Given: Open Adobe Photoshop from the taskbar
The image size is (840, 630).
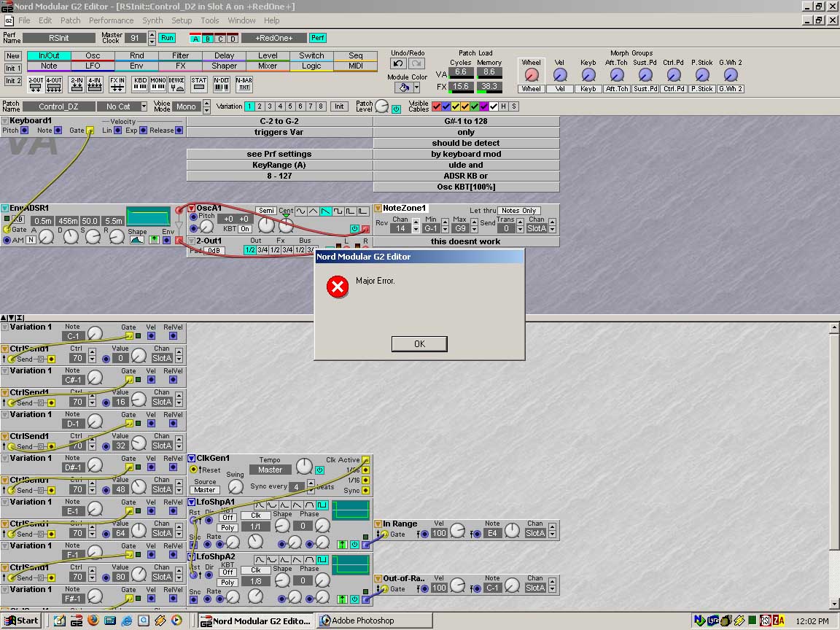Looking at the screenshot, I should (x=375, y=621).
